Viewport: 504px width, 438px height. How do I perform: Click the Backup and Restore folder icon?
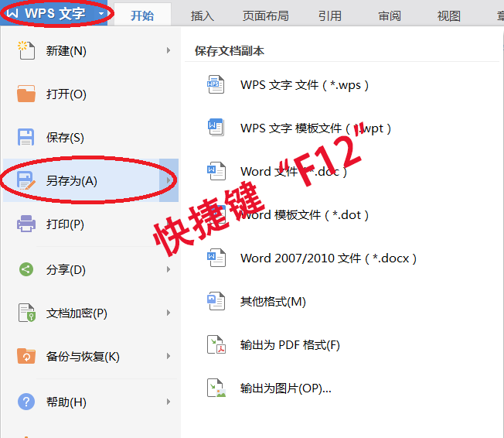point(26,356)
